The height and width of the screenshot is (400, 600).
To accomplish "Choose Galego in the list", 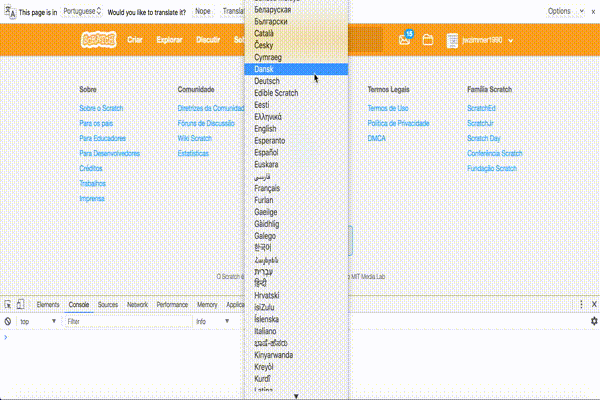I will [296, 236].
